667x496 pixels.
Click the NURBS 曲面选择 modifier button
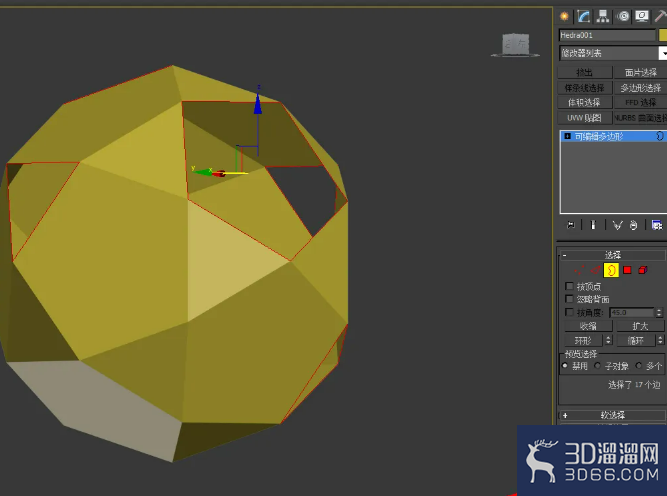point(640,117)
